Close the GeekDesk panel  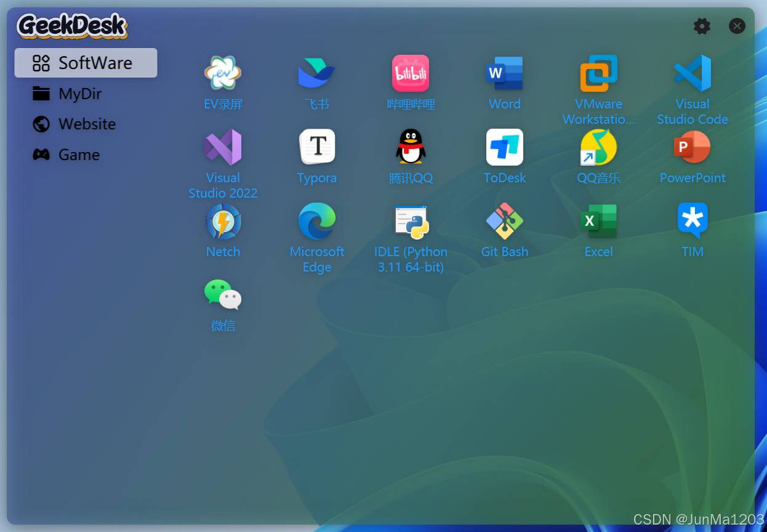pos(737,26)
